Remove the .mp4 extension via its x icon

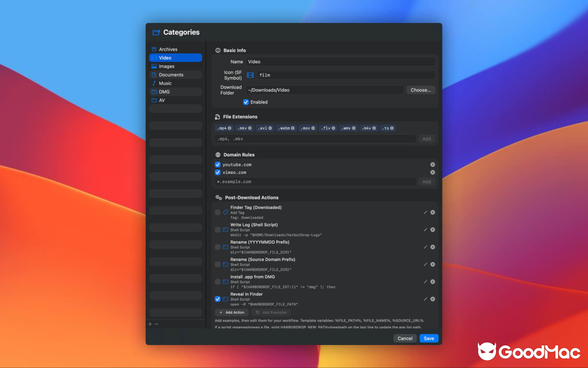pos(230,128)
